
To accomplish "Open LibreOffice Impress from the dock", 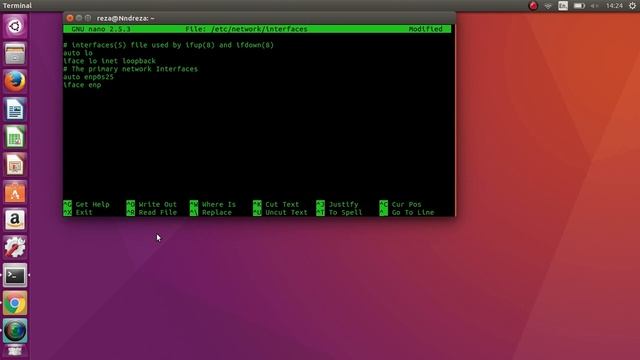I will (15, 164).
